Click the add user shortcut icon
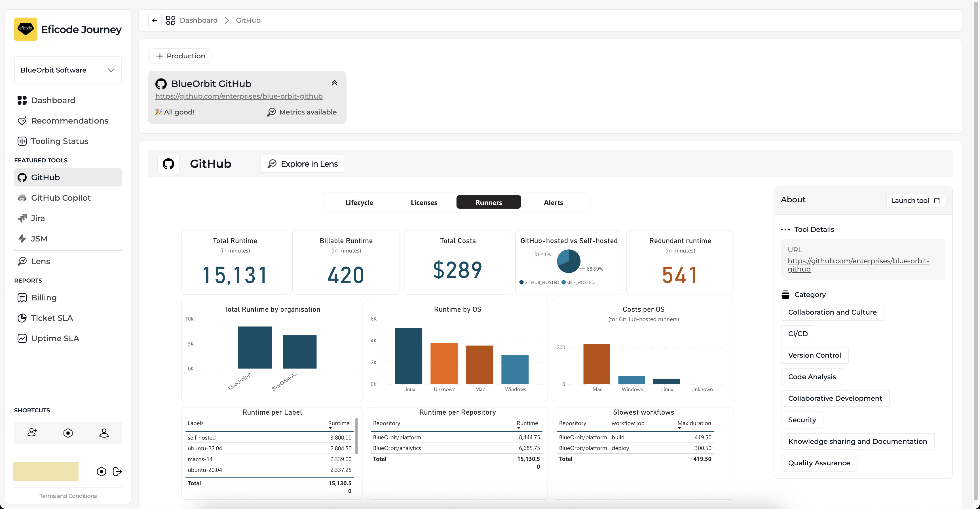The image size is (980, 509). coord(32,432)
